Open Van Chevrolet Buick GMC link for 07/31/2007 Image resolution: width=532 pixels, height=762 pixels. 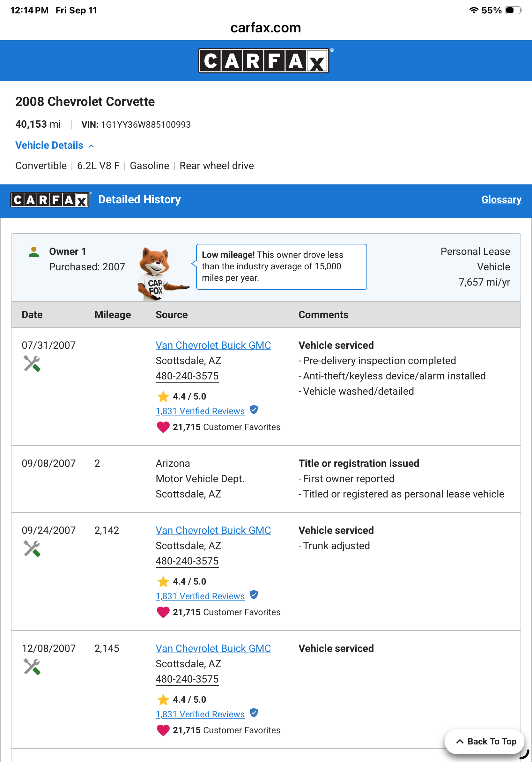click(x=213, y=345)
